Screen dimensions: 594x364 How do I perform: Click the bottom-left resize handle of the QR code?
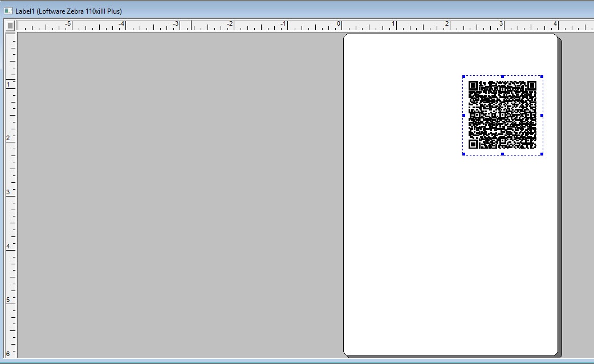463,154
